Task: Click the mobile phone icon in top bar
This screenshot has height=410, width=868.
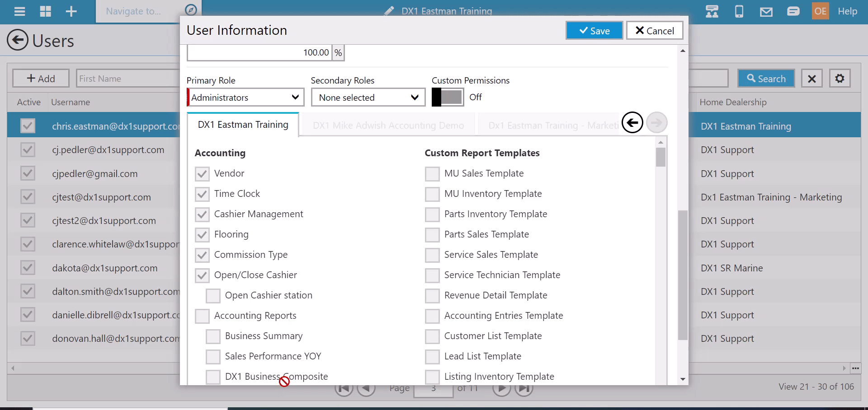Action: click(x=739, y=11)
